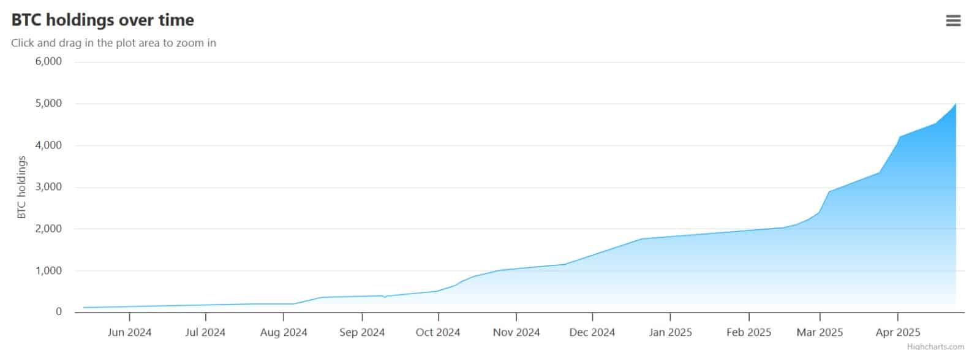This screenshot has width=980, height=350.
Task: Click the Aug 2024 x-axis label
Action: [284, 332]
